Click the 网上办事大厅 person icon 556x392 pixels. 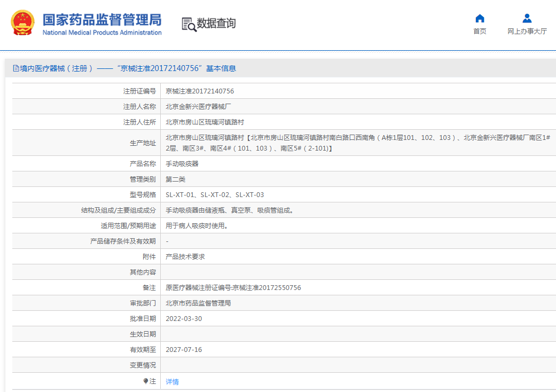(x=527, y=18)
